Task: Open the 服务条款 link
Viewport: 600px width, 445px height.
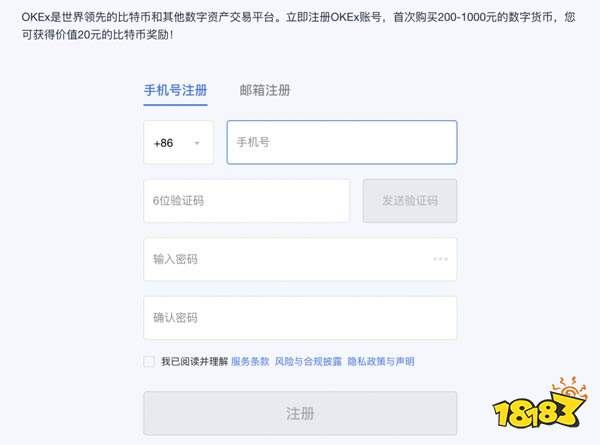Action: [250, 361]
